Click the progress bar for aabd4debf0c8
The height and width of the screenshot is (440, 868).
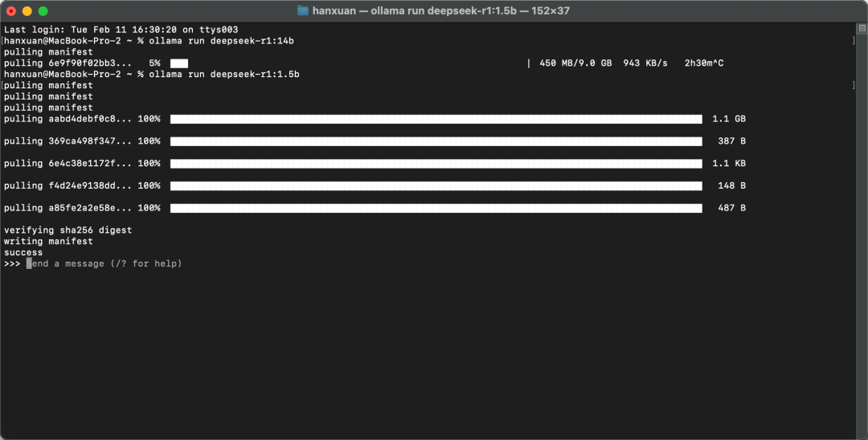pos(436,120)
